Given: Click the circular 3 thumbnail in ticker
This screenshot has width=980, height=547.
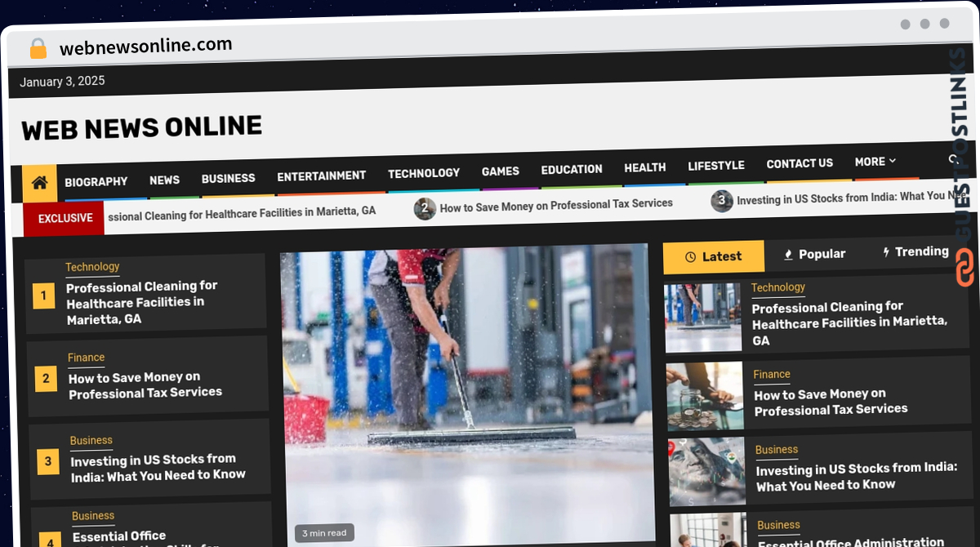Looking at the screenshot, I should (722, 201).
